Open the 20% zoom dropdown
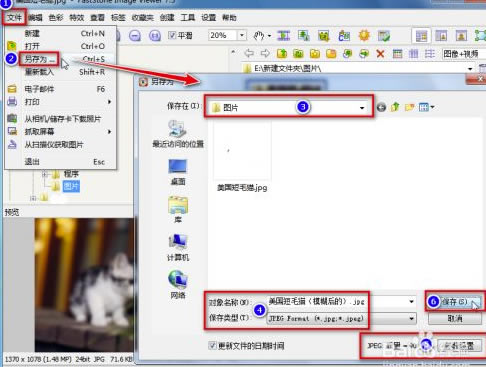The image size is (486, 367). click(x=242, y=35)
